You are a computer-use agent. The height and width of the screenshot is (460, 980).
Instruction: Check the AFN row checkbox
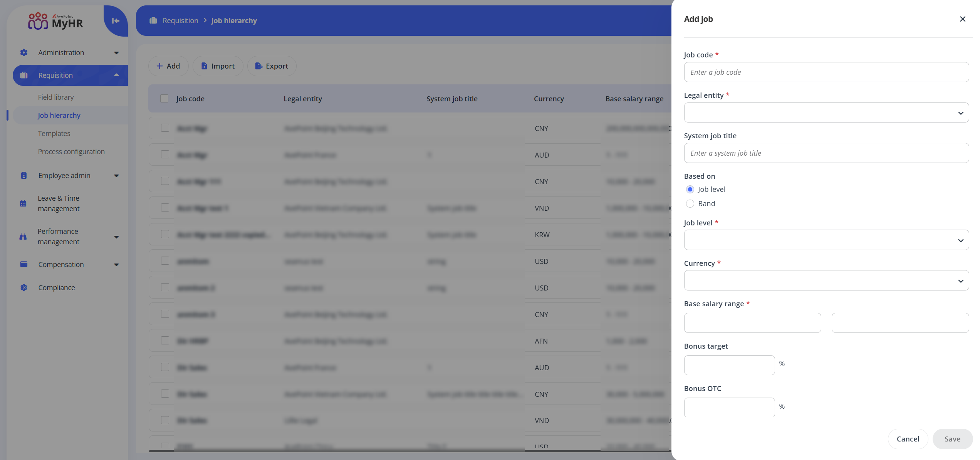click(x=165, y=341)
